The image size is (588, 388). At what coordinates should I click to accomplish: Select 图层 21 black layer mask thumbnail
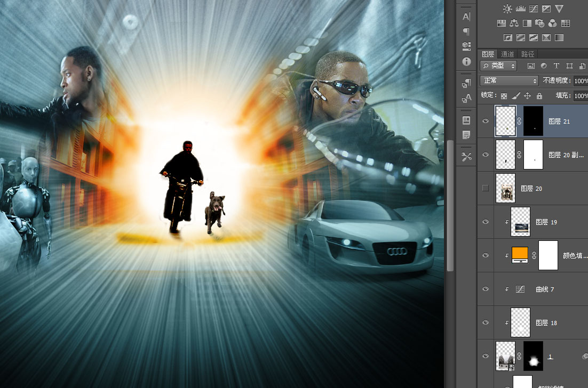[533, 121]
